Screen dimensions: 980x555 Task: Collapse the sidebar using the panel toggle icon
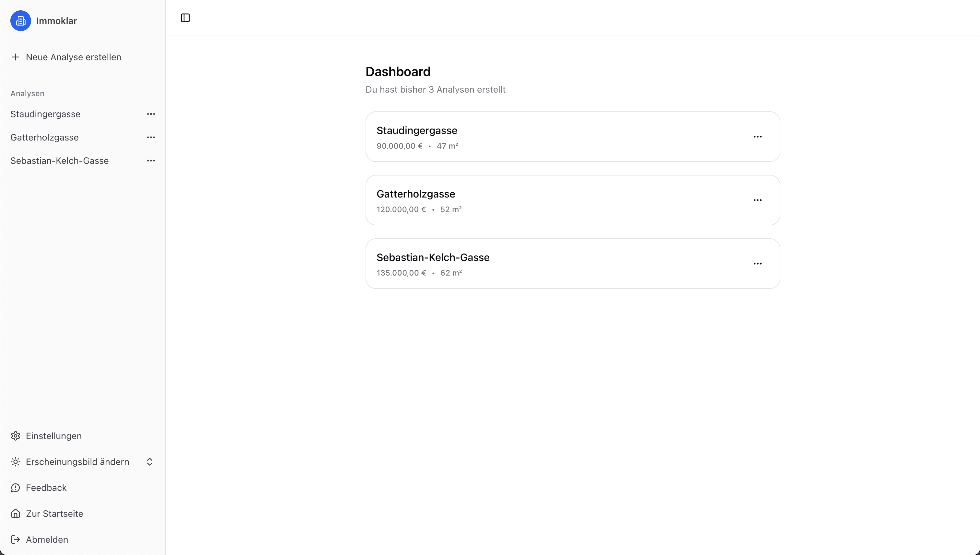(185, 17)
